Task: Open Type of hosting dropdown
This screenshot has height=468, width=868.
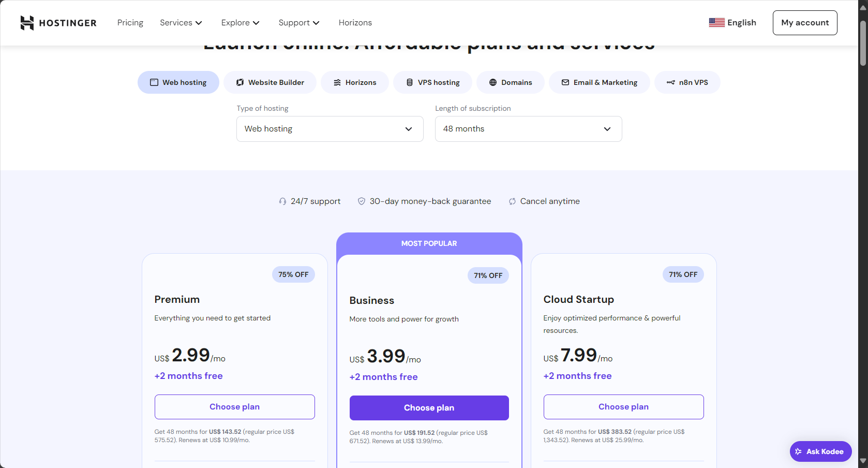Action: [x=330, y=129]
